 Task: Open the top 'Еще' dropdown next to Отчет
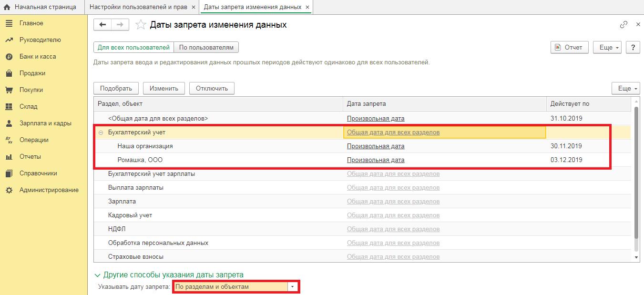pyautogui.click(x=609, y=48)
